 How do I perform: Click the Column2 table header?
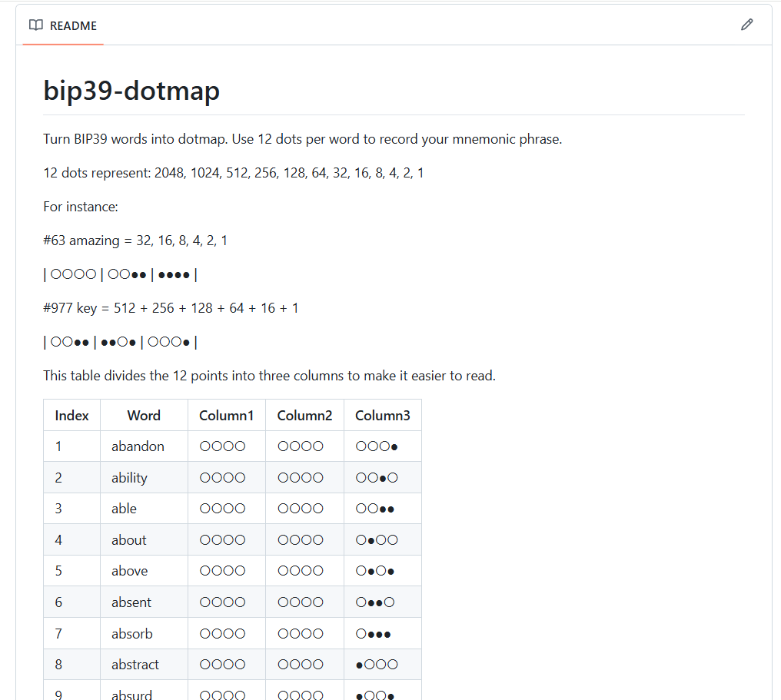[304, 416]
